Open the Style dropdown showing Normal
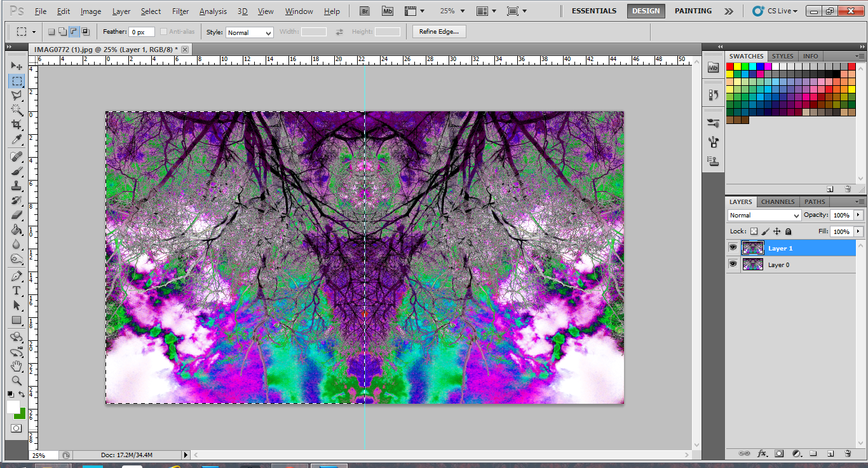The image size is (868, 468). click(x=250, y=32)
